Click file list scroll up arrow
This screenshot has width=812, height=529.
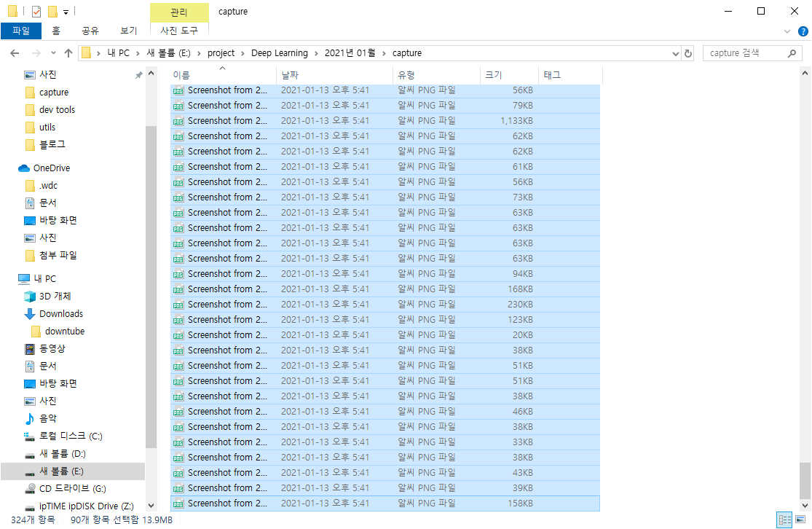[805, 74]
